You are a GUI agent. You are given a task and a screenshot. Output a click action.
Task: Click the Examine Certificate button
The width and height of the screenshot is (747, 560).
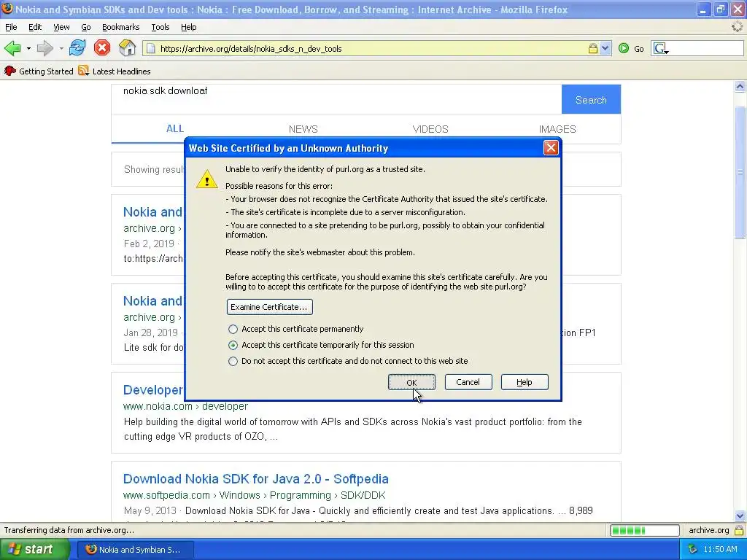pos(270,307)
